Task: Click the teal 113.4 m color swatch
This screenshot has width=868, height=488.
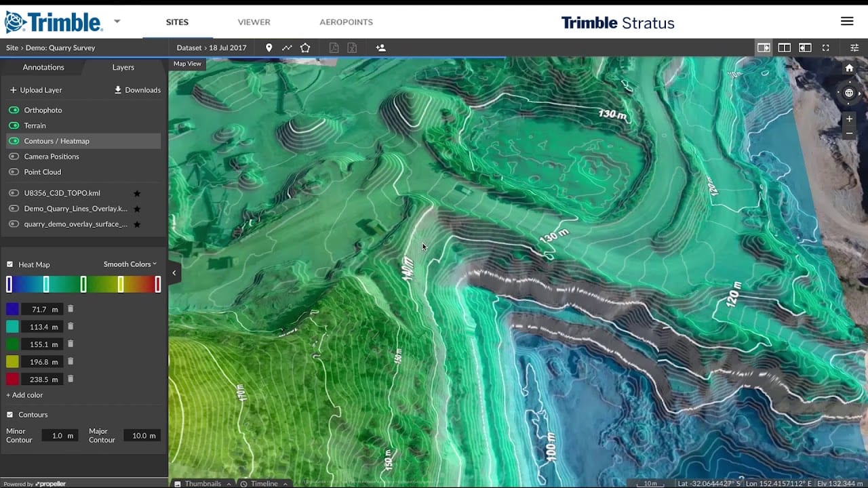Action: point(12,327)
